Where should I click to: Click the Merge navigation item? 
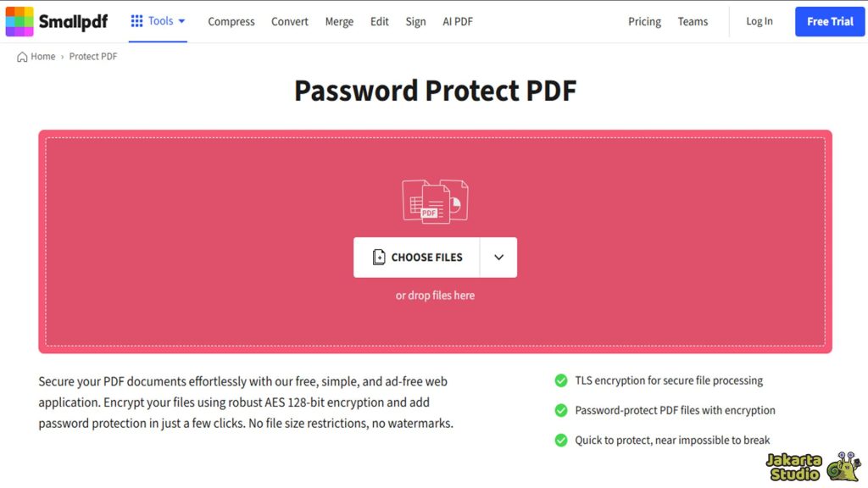pos(339,21)
